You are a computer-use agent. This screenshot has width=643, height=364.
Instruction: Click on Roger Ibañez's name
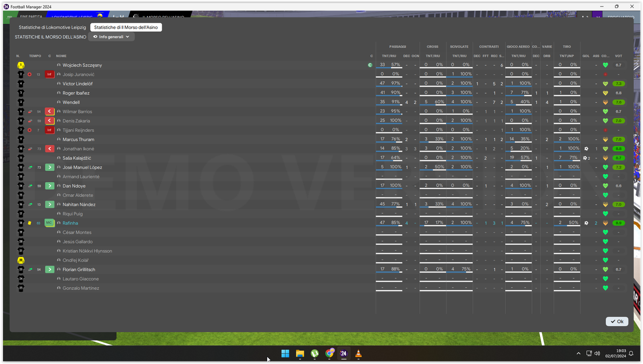pyautogui.click(x=76, y=93)
